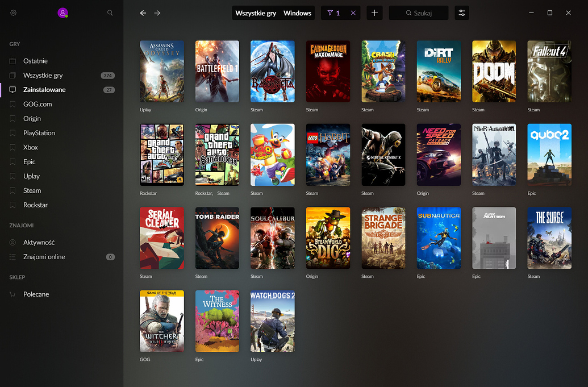The height and width of the screenshot is (387, 588).
Task: Click the Polecane shopping cart icon
Action: click(12, 294)
